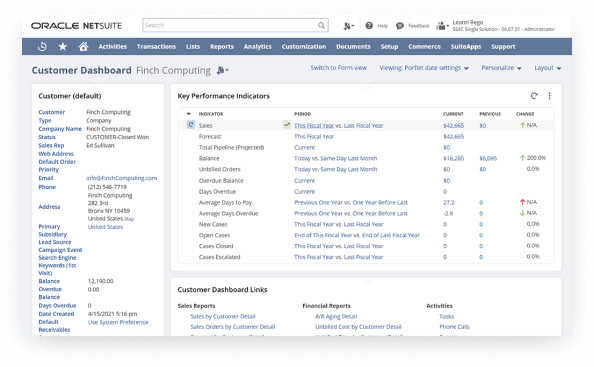Image resolution: width=594 pixels, height=367 pixels.
Task: Open the Shortcuts star icon
Action: click(x=63, y=47)
